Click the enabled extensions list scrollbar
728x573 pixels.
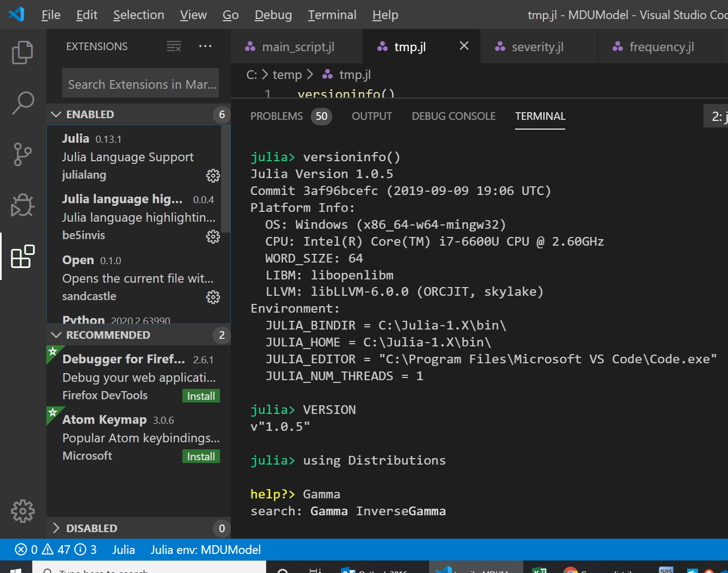click(225, 180)
